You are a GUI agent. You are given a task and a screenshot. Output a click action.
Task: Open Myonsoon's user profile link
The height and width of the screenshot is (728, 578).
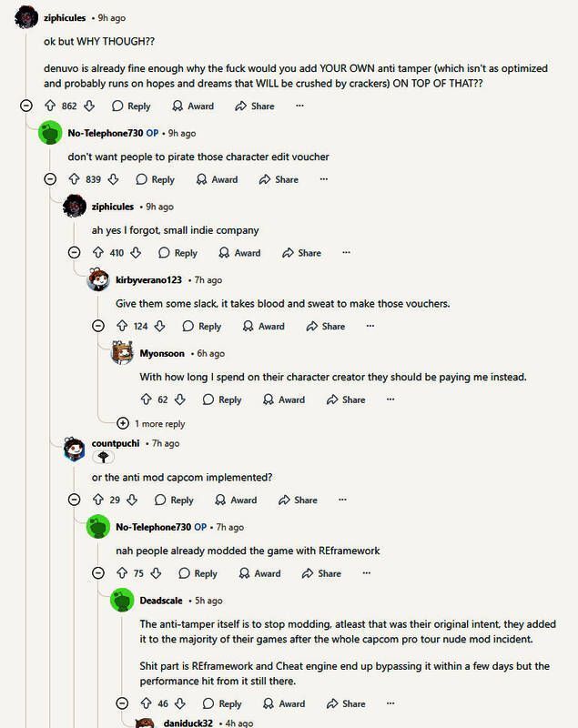162,353
